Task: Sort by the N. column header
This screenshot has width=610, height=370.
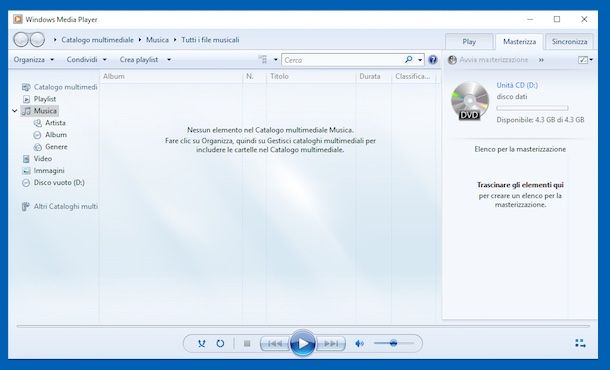Action: coord(254,76)
